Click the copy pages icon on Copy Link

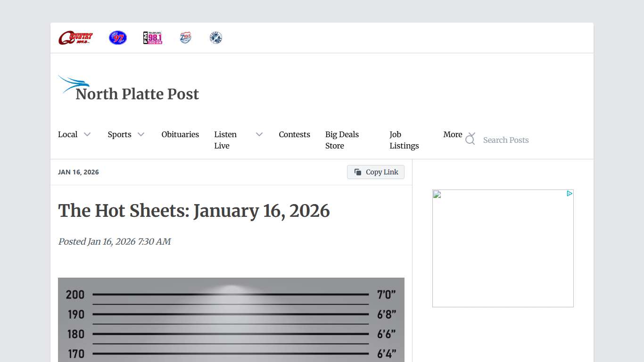pyautogui.click(x=357, y=172)
